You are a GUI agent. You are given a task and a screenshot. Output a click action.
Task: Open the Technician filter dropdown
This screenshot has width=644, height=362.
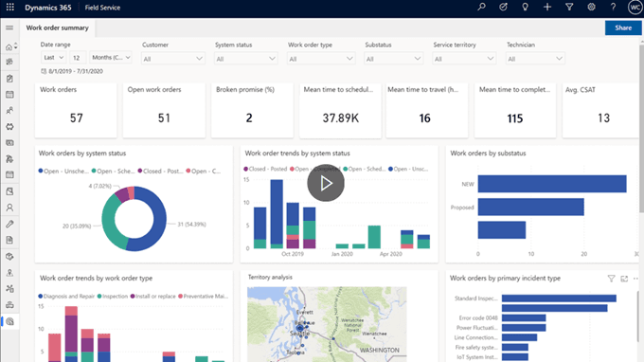pyautogui.click(x=535, y=59)
